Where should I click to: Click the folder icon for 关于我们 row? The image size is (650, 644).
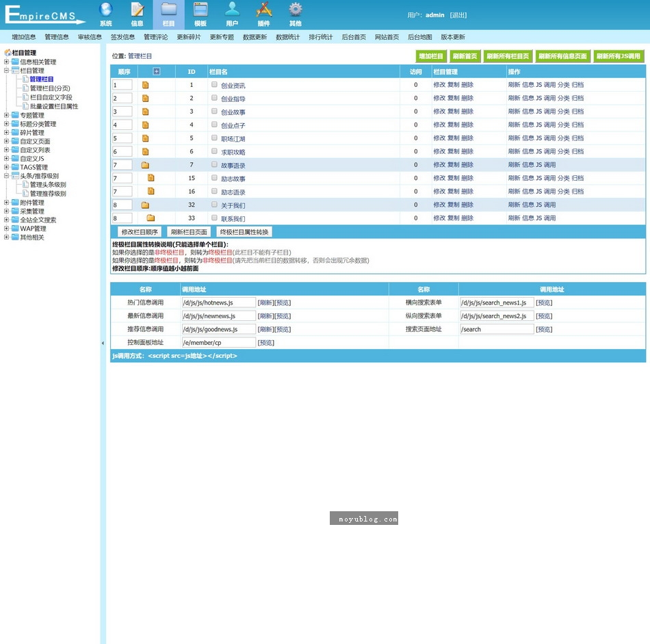(145, 205)
